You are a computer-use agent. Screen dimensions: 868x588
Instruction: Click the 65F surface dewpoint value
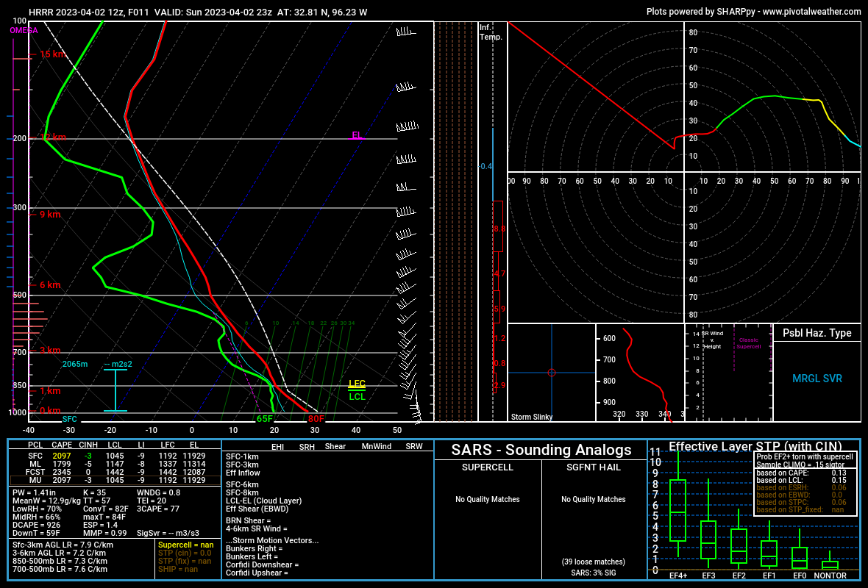265,419
